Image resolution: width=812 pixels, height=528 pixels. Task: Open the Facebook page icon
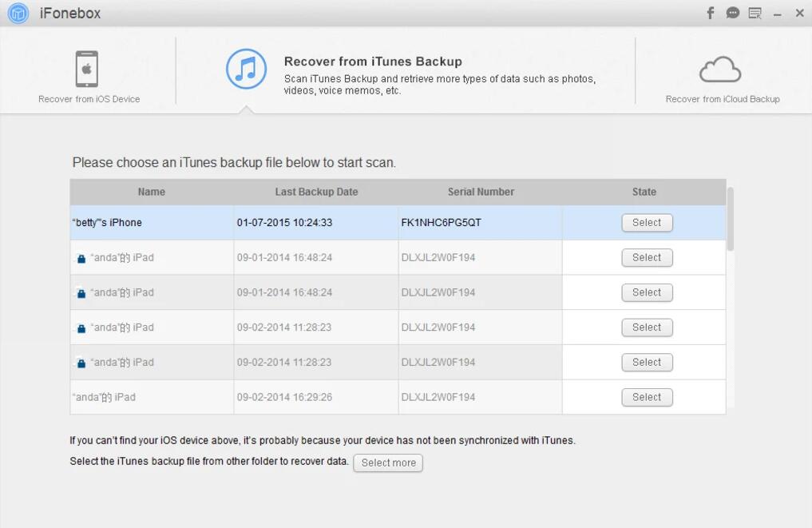711,13
